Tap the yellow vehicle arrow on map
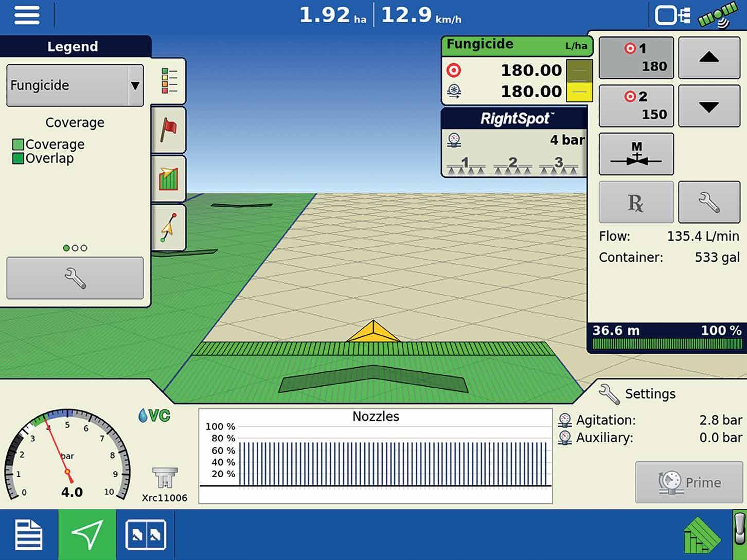The height and width of the screenshot is (560, 747). point(373,331)
